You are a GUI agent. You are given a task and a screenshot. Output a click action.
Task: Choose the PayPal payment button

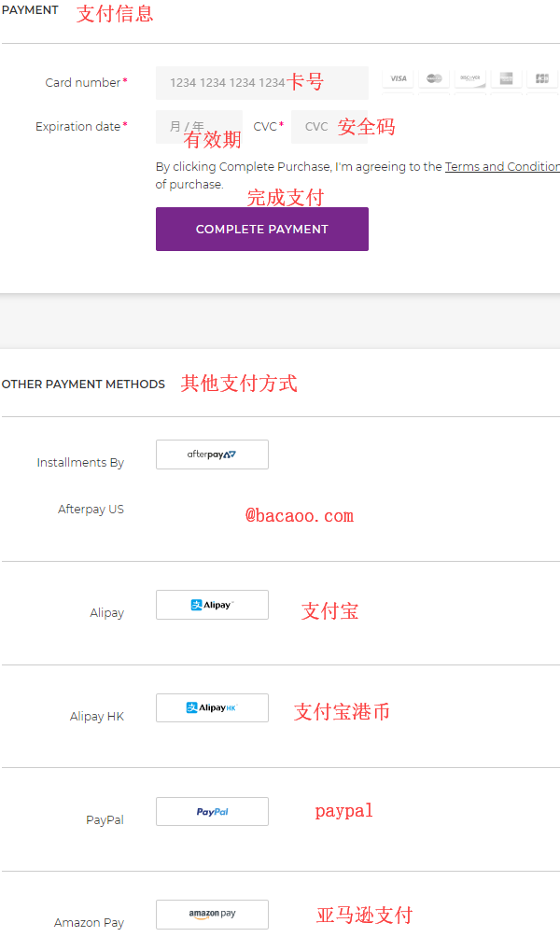coord(212,812)
